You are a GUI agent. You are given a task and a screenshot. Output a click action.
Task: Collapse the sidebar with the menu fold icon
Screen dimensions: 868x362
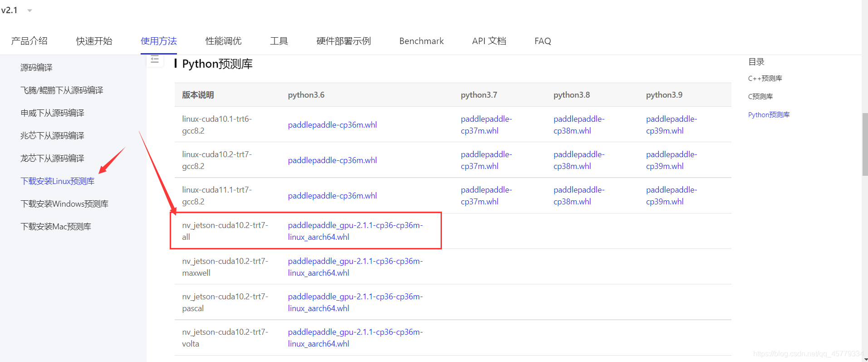tap(155, 60)
